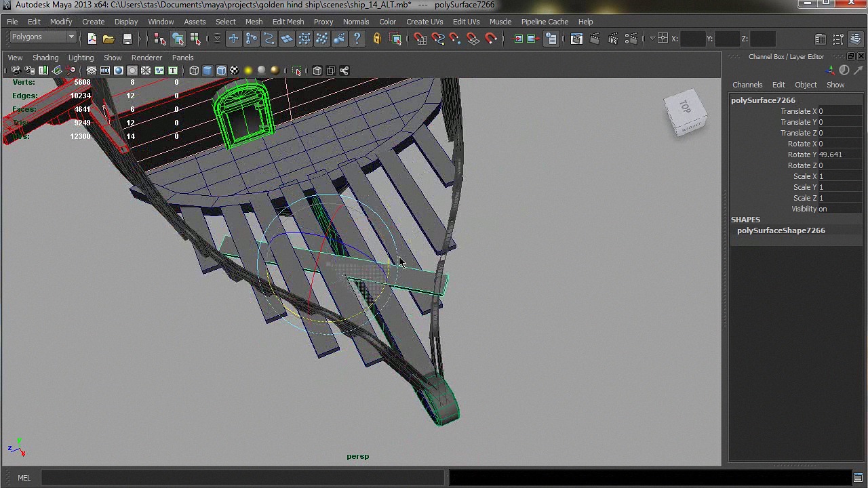Click the curves selection mask icon
This screenshot has width=868, height=488.
point(269,39)
